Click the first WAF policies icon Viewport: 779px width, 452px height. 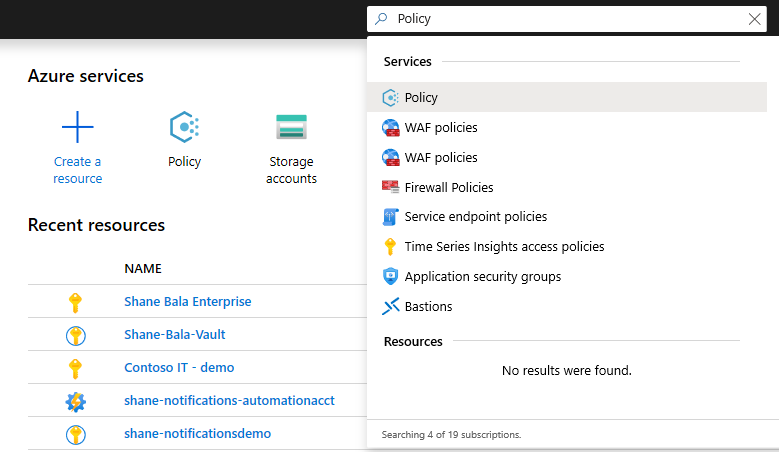coord(390,128)
